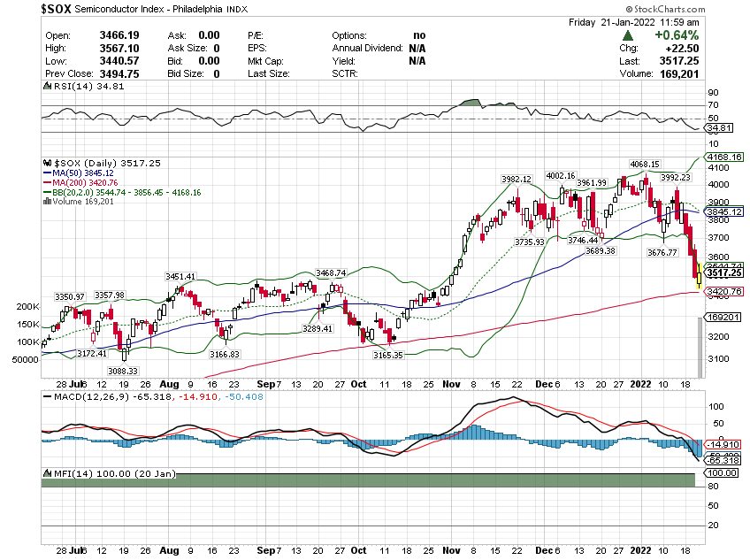
Task: Click the 34.81 RSI value axis tag
Action: [x=715, y=128]
